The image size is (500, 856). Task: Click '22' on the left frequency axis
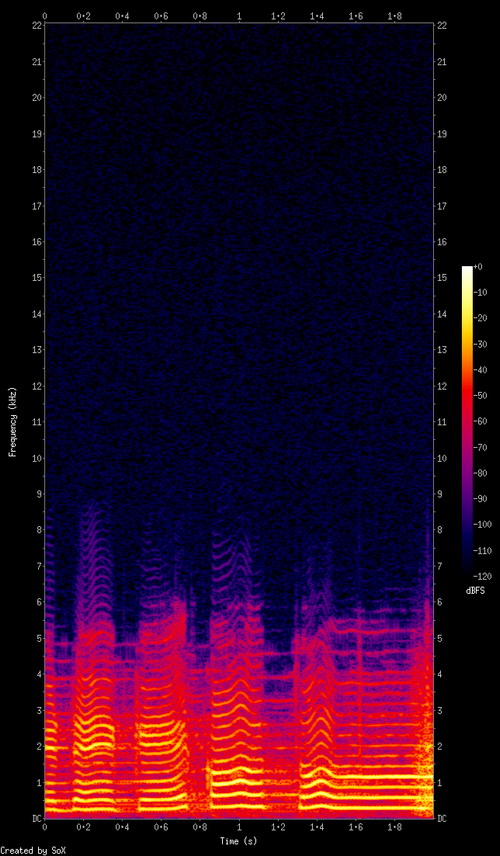(x=35, y=26)
